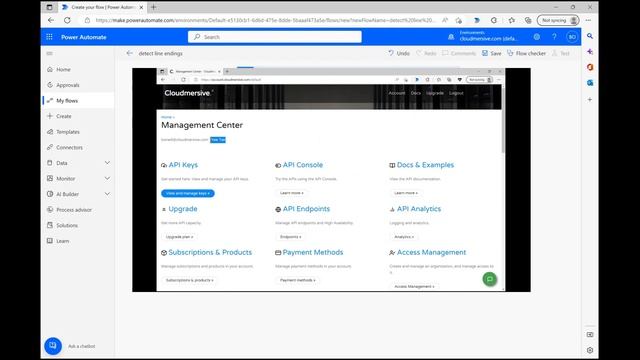Click Payment Methods heading
The width and height of the screenshot is (640, 360).
pyautogui.click(x=313, y=252)
